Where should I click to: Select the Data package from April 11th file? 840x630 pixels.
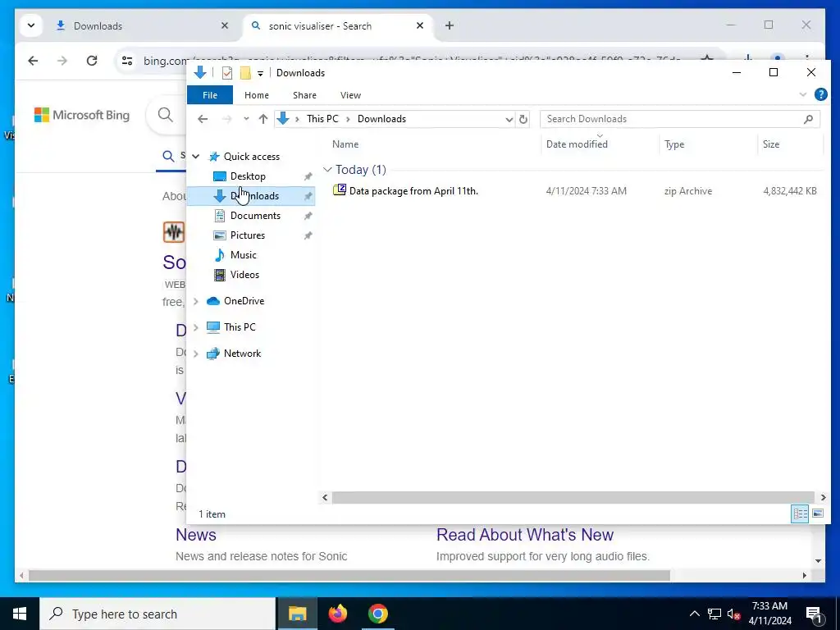(413, 190)
